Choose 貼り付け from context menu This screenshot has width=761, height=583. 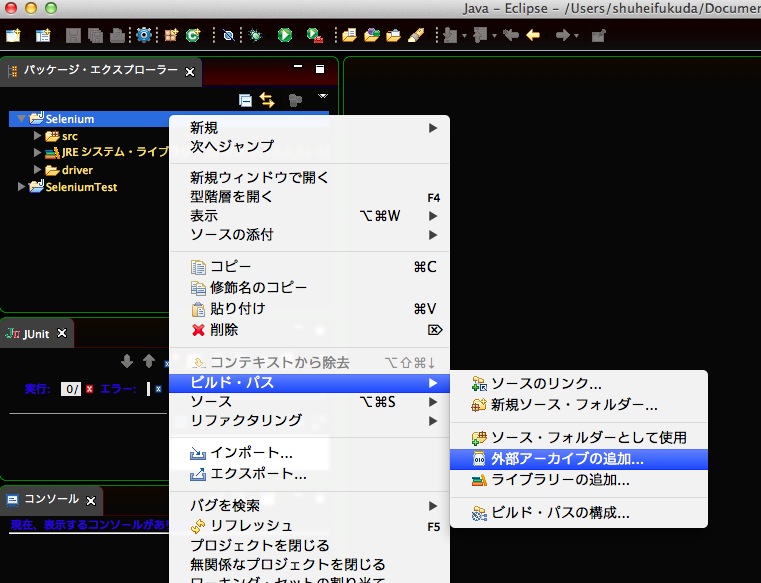point(309,308)
